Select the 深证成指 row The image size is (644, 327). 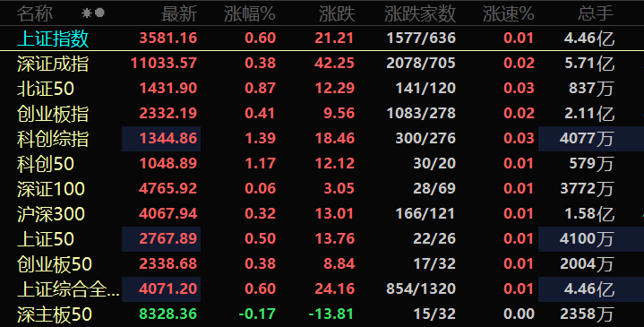322,64
